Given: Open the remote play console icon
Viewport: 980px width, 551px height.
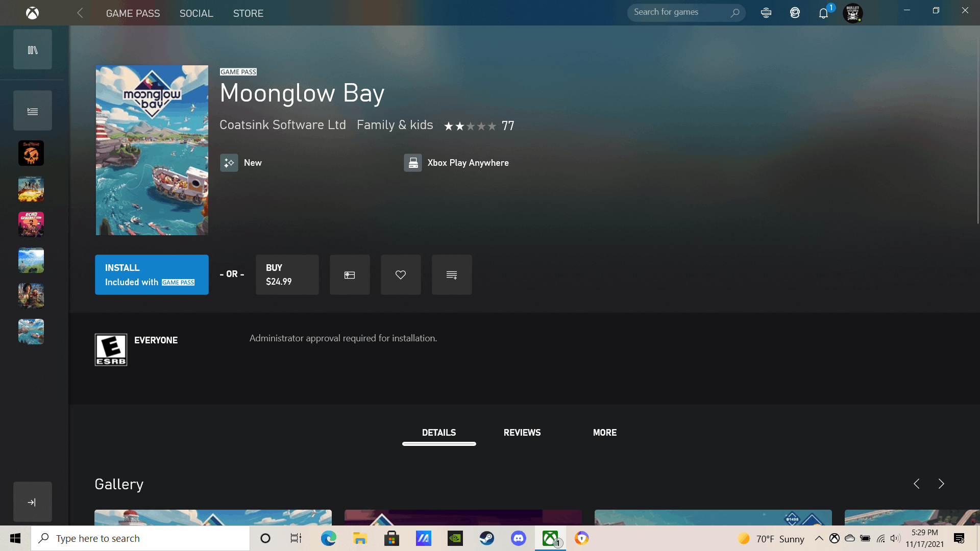Looking at the screenshot, I should (x=766, y=13).
